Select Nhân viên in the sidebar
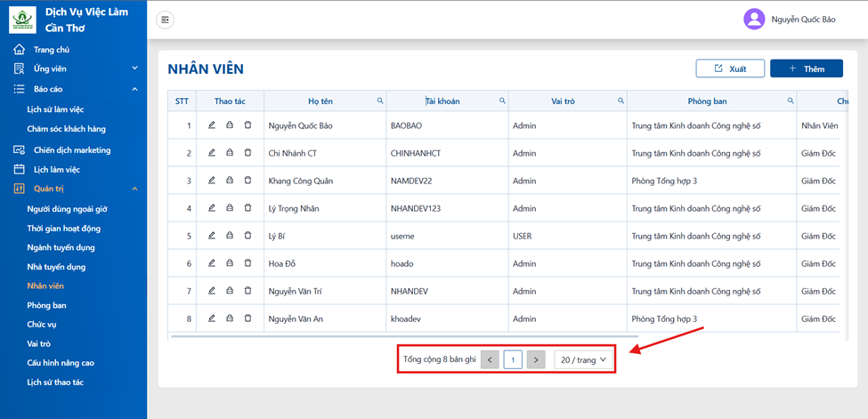 45,286
